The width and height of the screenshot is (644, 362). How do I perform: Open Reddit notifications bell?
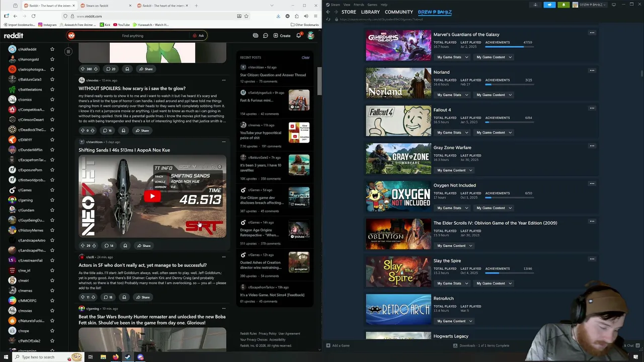tap(298, 36)
